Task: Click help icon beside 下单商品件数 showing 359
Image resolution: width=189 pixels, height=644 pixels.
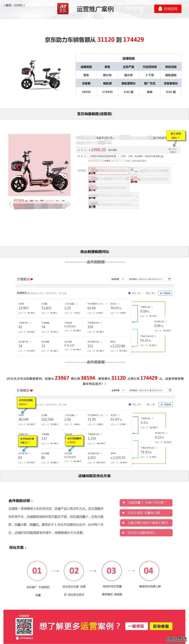Action: (101, 323)
